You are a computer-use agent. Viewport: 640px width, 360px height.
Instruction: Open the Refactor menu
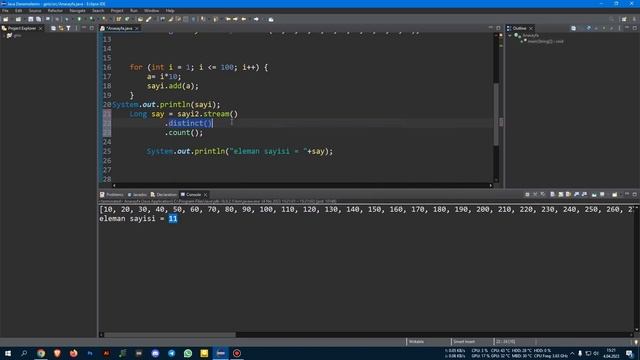pos(55,11)
